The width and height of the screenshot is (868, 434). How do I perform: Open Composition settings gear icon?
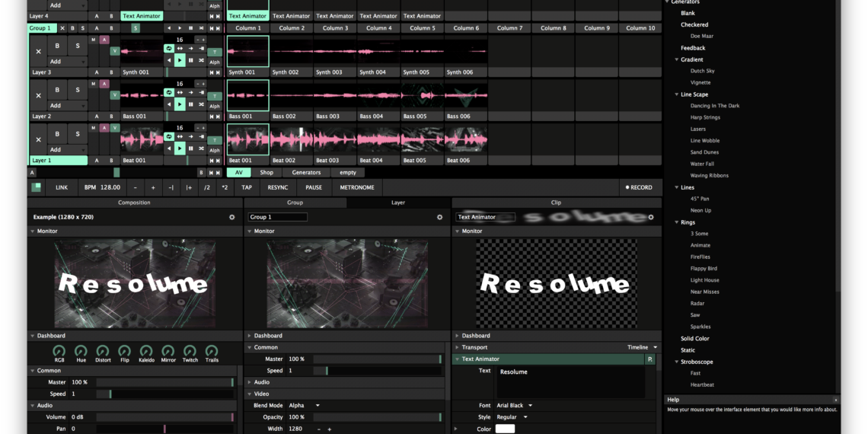232,217
